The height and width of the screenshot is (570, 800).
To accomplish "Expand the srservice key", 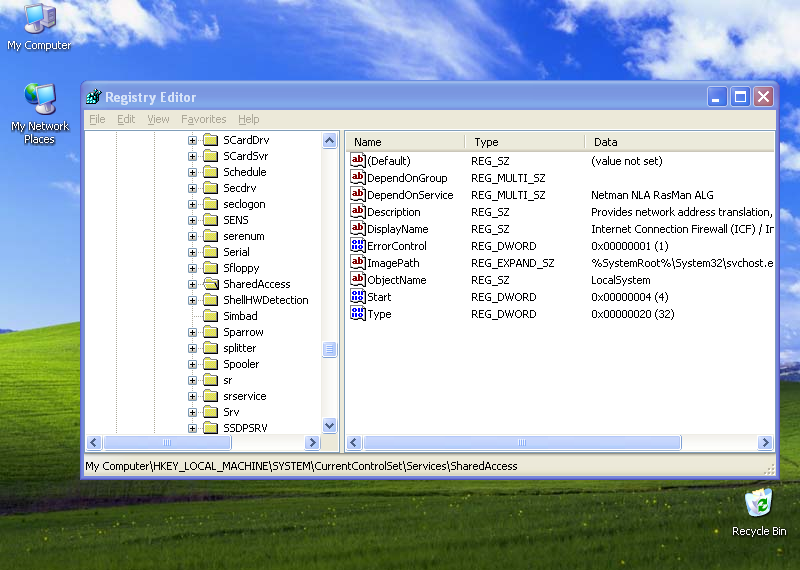I will pos(192,396).
